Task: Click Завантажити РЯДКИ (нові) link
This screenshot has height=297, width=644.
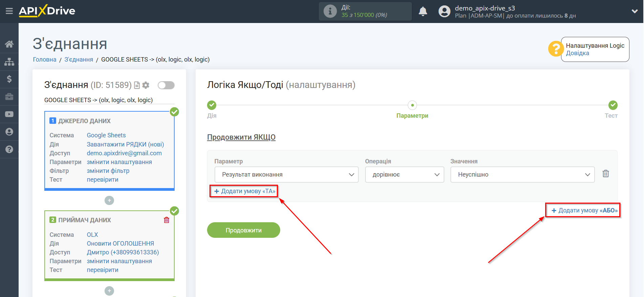Action: (x=126, y=144)
